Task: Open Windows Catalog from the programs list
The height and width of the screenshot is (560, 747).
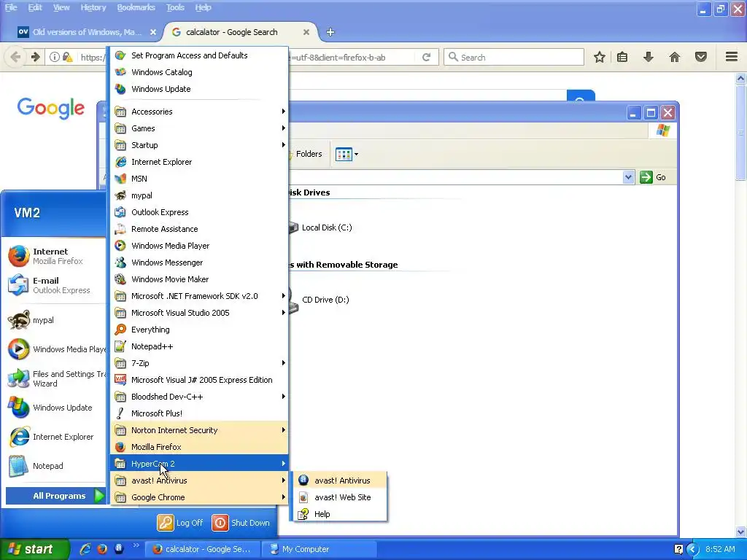Action: 199,72
